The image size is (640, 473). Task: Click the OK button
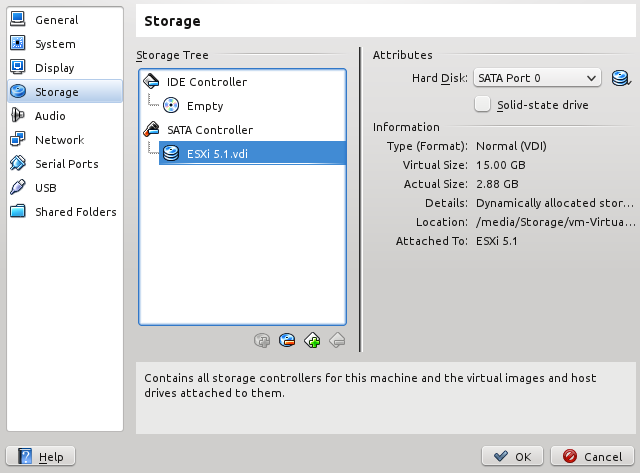512,456
